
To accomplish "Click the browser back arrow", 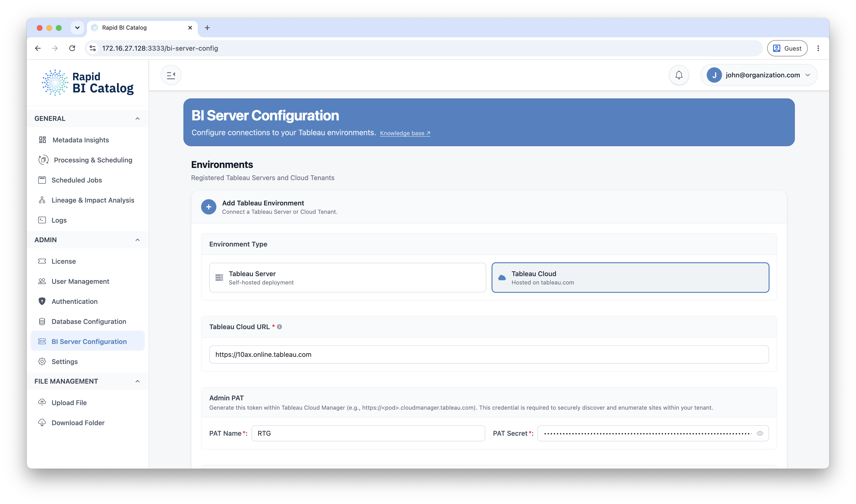I will tap(38, 48).
